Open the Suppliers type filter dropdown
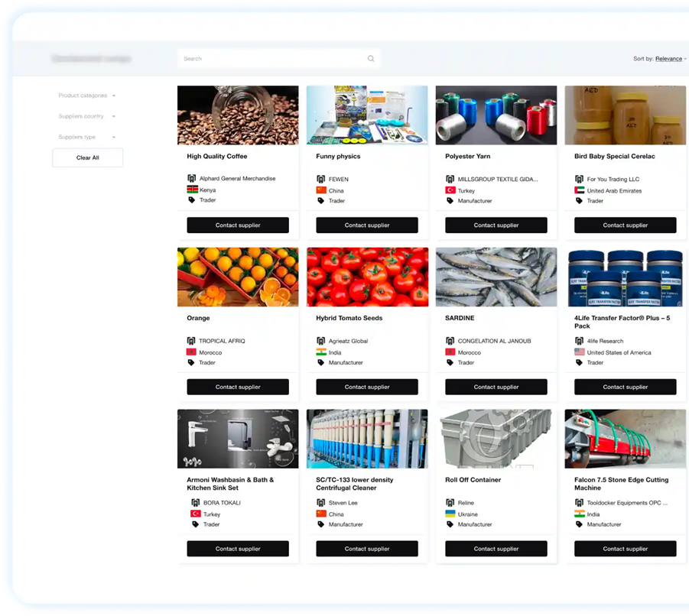 [86, 137]
